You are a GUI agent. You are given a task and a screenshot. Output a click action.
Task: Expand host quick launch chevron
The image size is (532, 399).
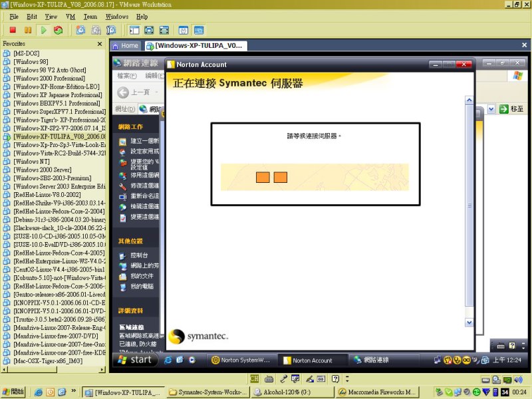pos(73,391)
